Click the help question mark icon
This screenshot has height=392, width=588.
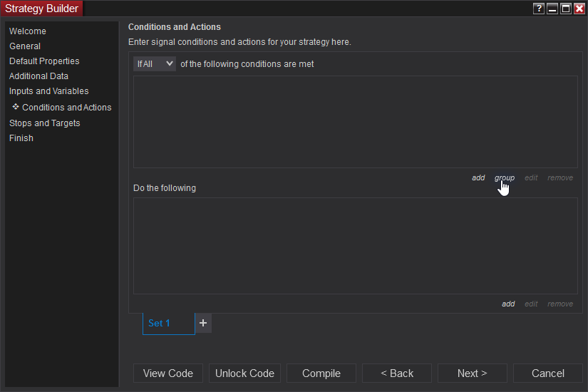539,9
